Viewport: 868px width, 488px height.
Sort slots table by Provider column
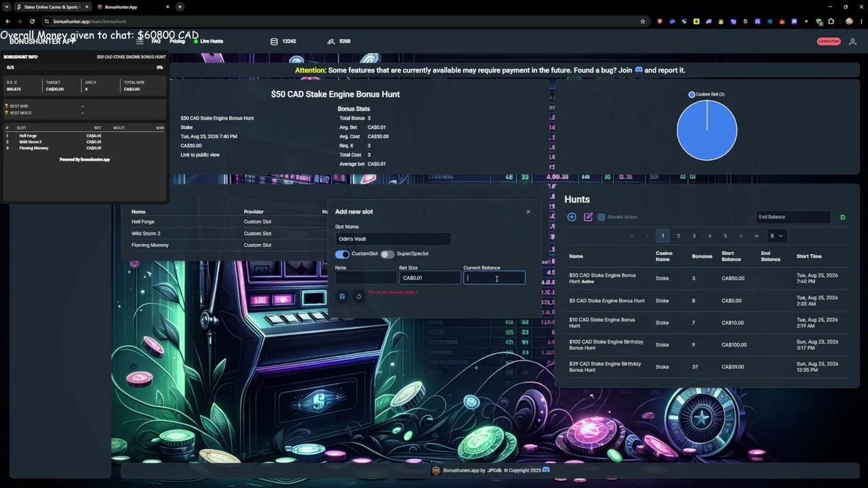click(254, 211)
